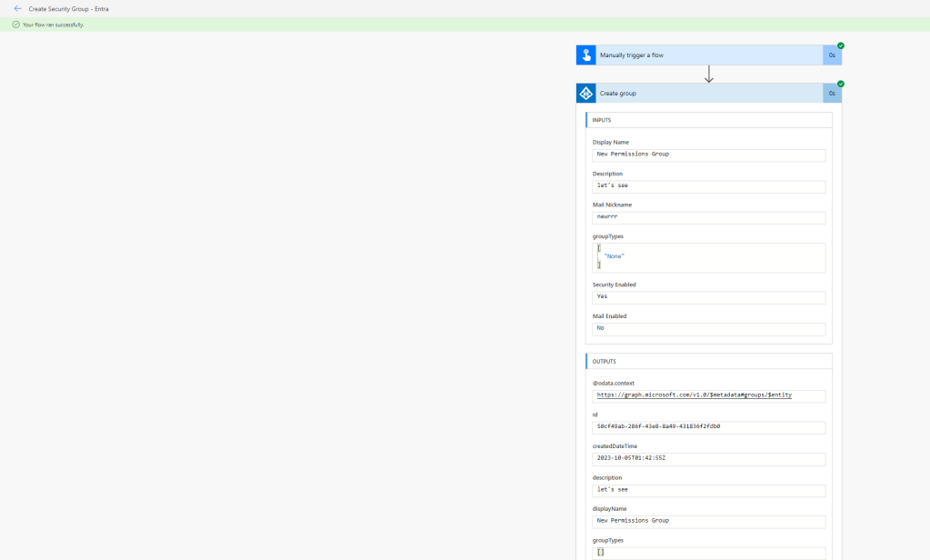
Task: Click the arrow connector between the two steps
Action: coord(709,75)
